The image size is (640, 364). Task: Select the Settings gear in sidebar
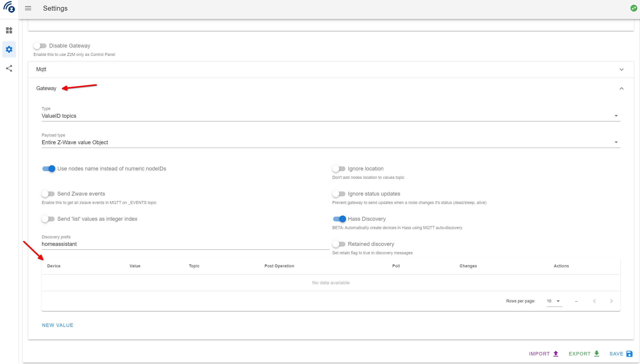point(9,49)
